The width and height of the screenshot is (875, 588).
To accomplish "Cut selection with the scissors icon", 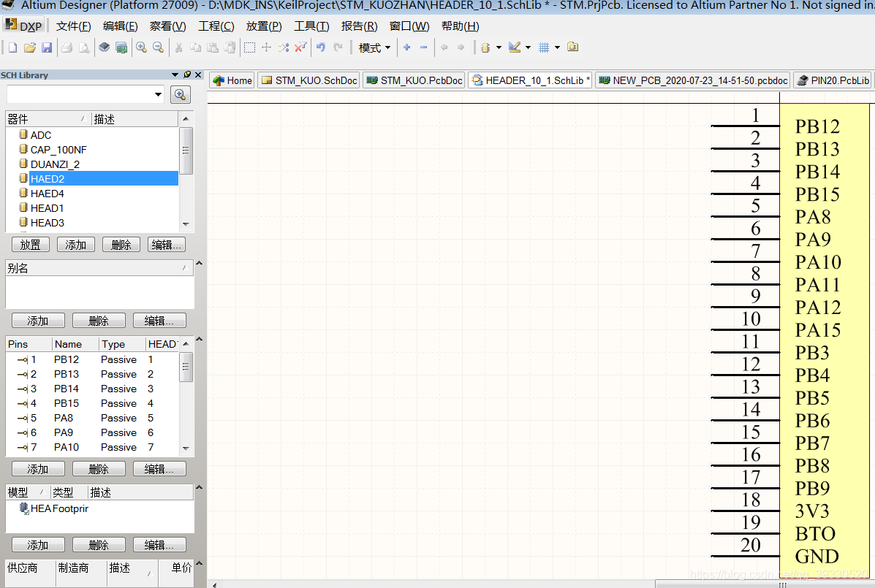I will point(178,47).
